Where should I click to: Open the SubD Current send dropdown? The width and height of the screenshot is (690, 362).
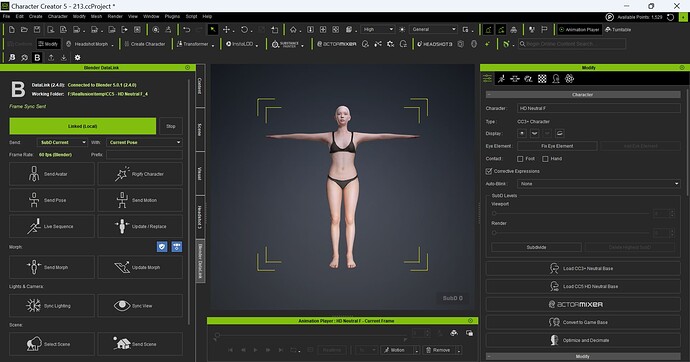pyautogui.click(x=62, y=143)
